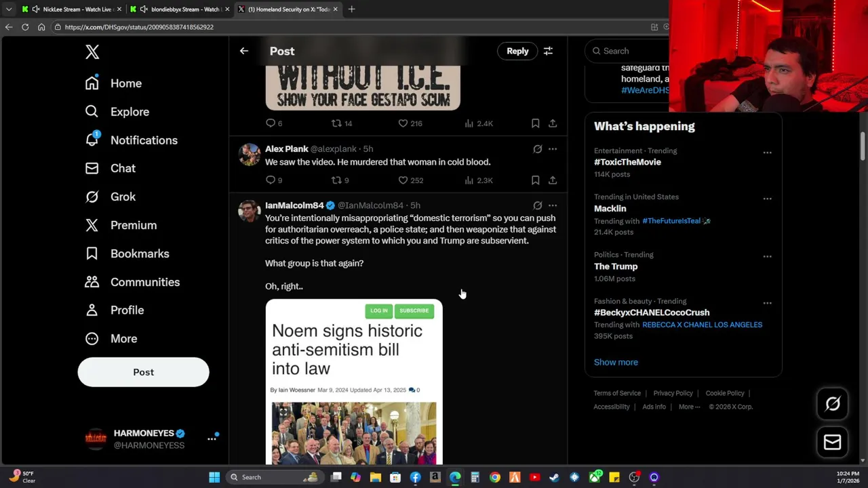
Task: Open Alex Plank's profile avatar
Action: point(249,154)
